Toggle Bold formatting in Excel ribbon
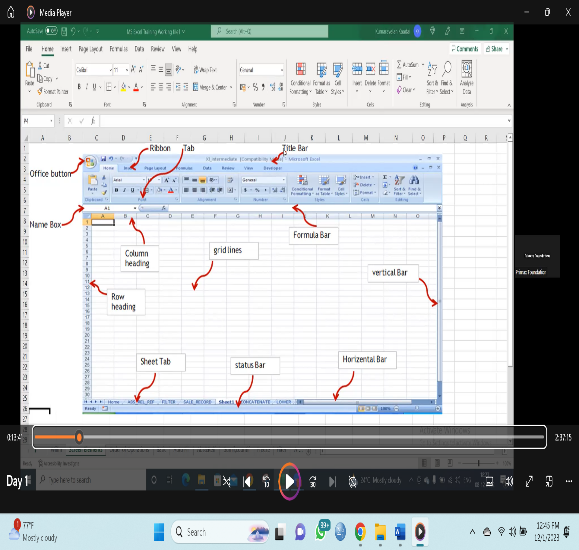 pyautogui.click(x=79, y=87)
